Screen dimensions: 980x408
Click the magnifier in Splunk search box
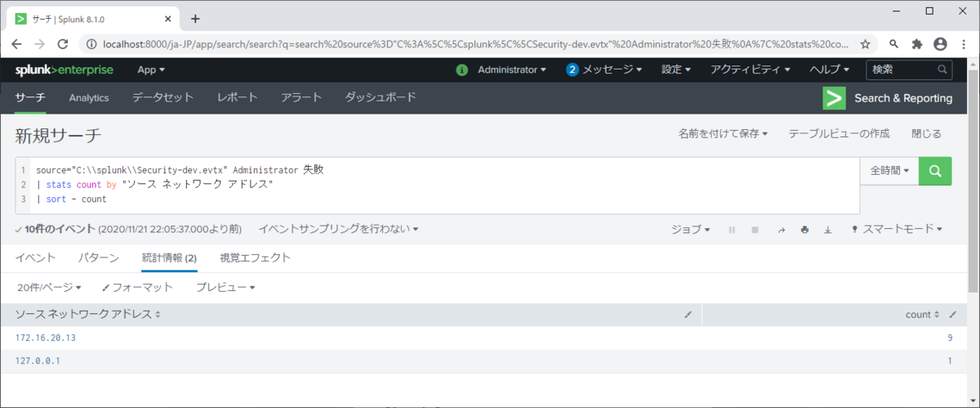942,70
